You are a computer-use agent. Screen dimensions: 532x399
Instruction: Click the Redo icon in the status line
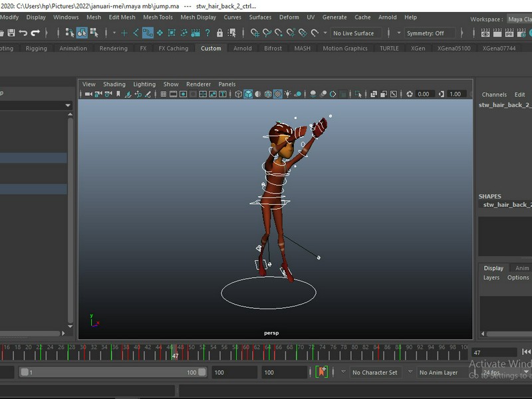[35, 33]
